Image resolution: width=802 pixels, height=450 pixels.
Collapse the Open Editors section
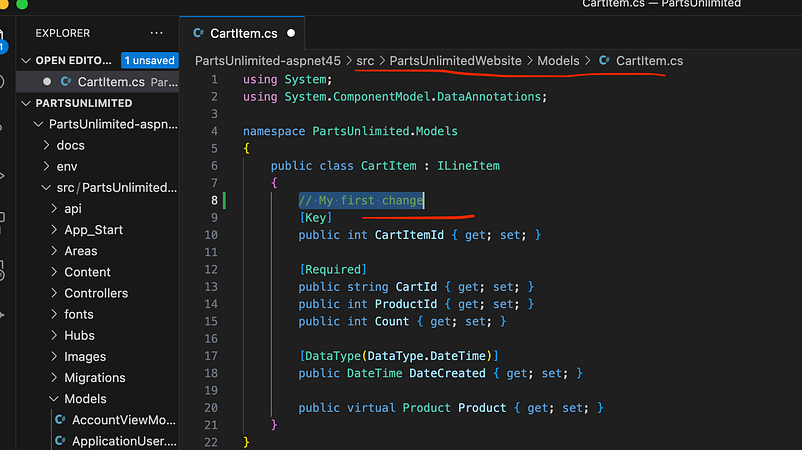coord(26,61)
